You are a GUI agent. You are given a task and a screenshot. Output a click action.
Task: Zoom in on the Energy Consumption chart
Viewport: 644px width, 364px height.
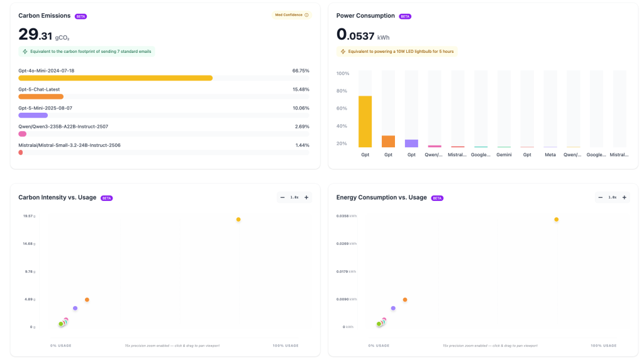coord(624,197)
